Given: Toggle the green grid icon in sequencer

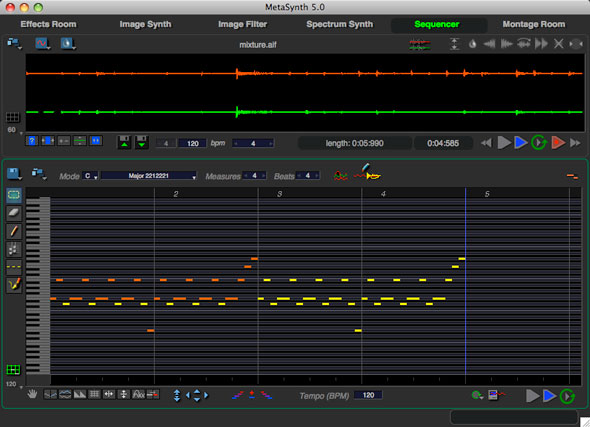Looking at the screenshot, I should click(13, 370).
